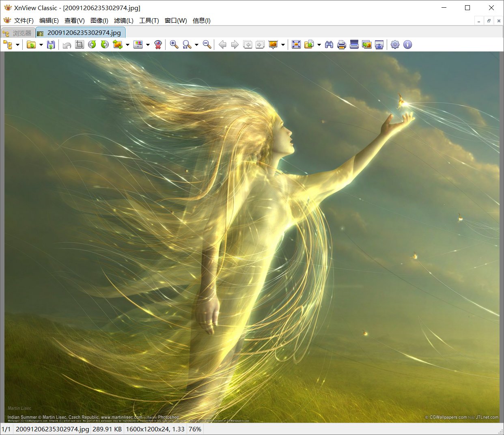Expand the open folder dropdown arrow
This screenshot has height=435, width=504.
coord(41,45)
